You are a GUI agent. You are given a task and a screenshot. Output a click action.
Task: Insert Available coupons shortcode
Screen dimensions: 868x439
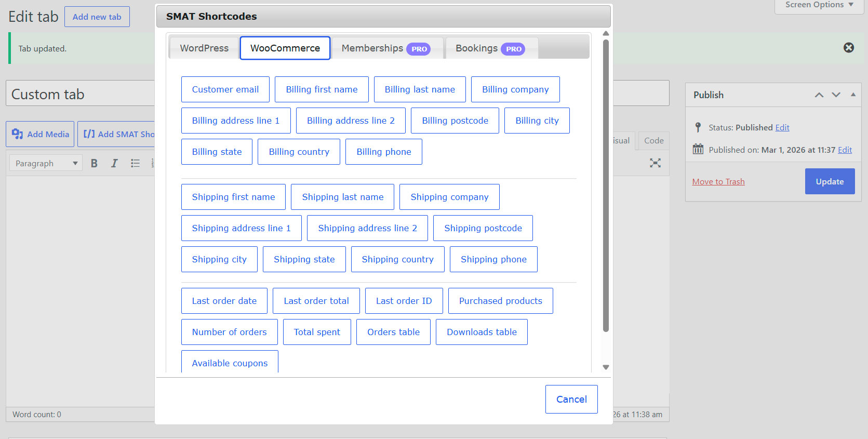230,362
